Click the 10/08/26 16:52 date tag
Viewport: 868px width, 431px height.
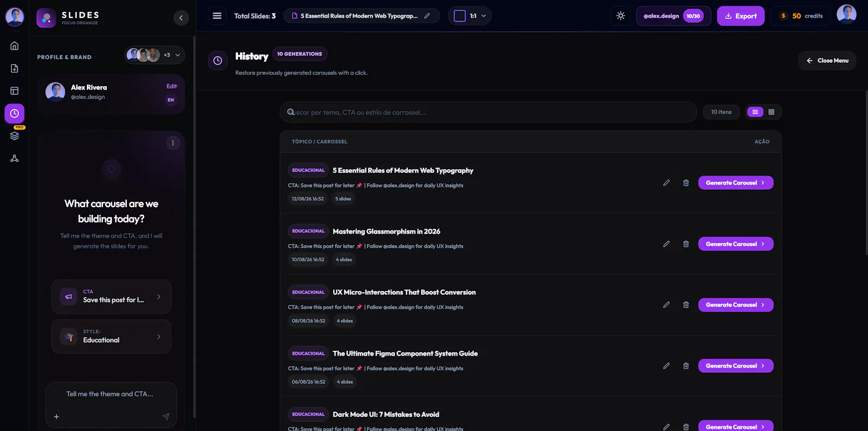[308, 260]
